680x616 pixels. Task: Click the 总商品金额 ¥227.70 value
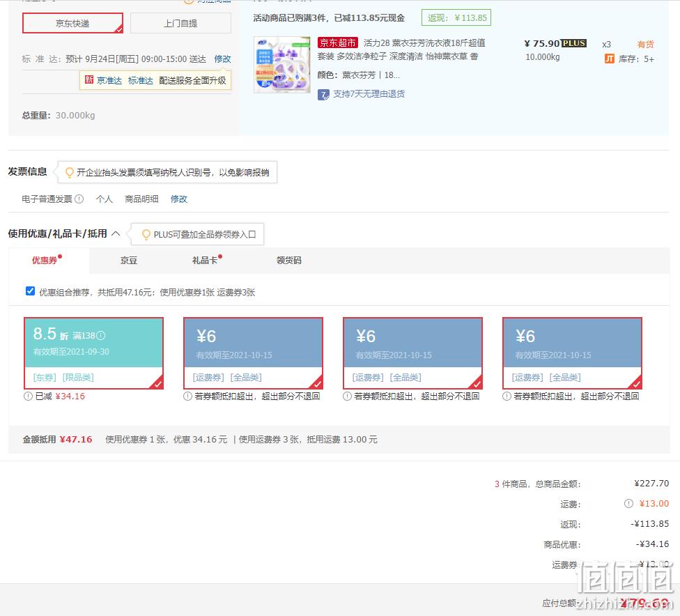(x=651, y=484)
